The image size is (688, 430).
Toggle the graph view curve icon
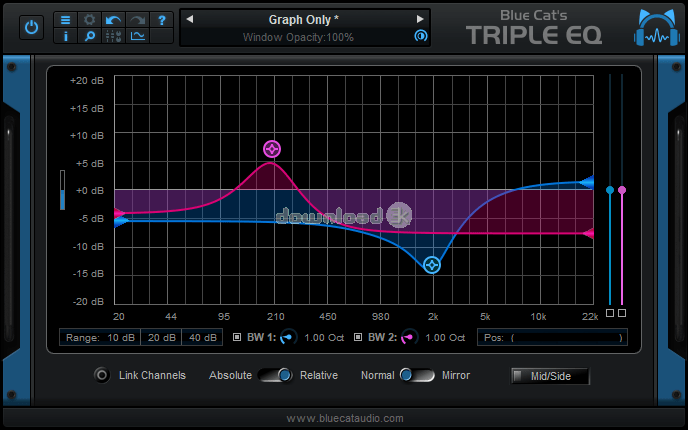[x=138, y=36]
